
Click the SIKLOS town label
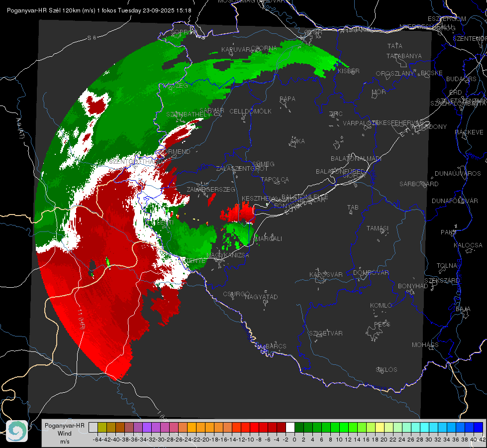pyautogui.click(x=387, y=370)
